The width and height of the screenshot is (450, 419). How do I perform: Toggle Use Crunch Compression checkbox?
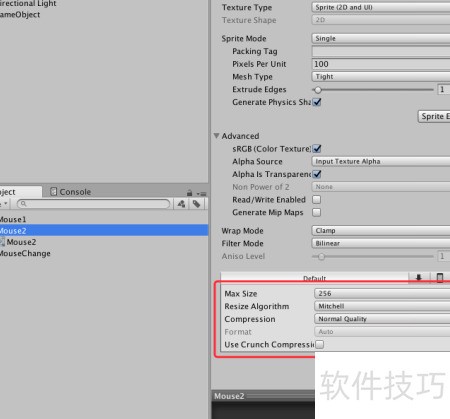point(319,344)
